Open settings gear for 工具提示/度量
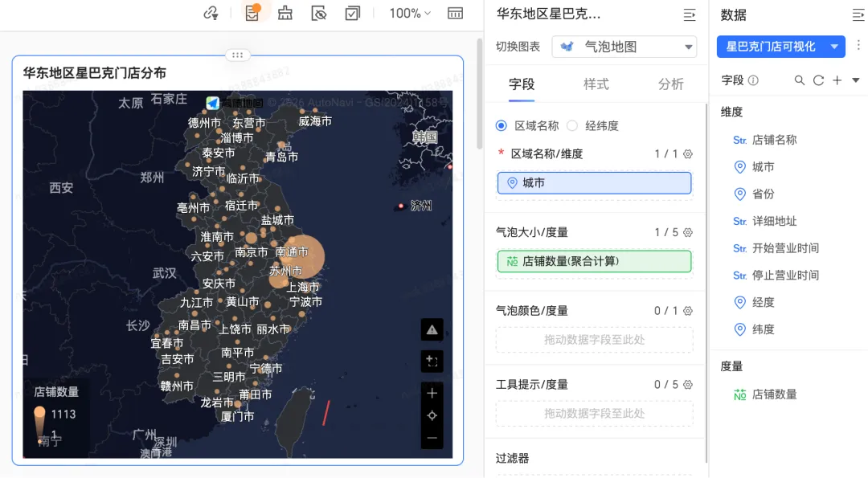 (687, 385)
